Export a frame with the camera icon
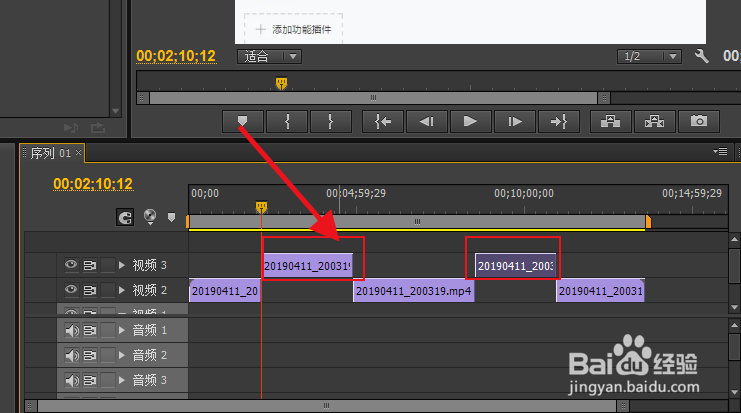Viewport: 741px width, 413px height. tap(699, 121)
